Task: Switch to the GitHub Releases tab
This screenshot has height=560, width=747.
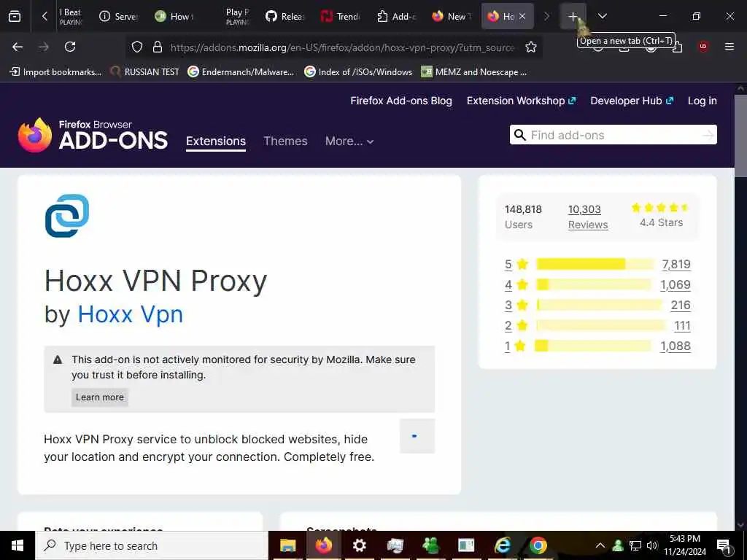Action: [x=285, y=16]
